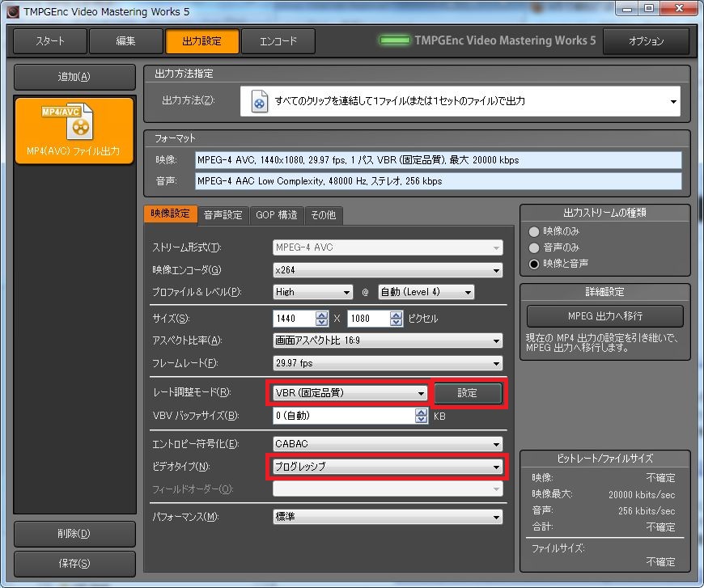Switch to the 編集 tab

[x=125, y=41]
